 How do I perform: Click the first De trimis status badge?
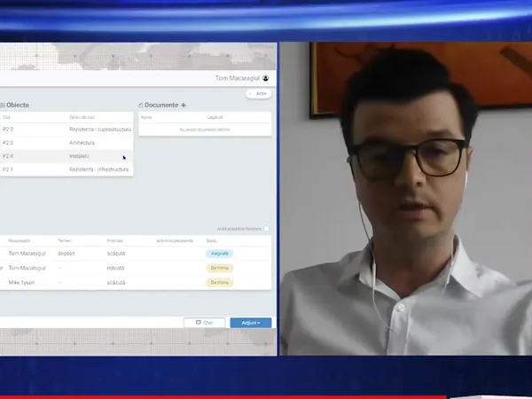[x=219, y=268]
